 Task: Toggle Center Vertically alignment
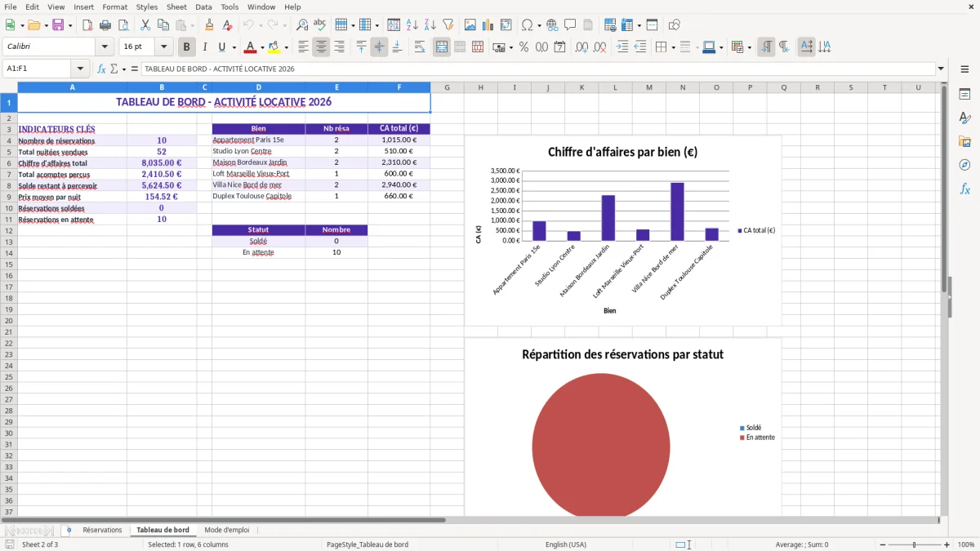[379, 47]
